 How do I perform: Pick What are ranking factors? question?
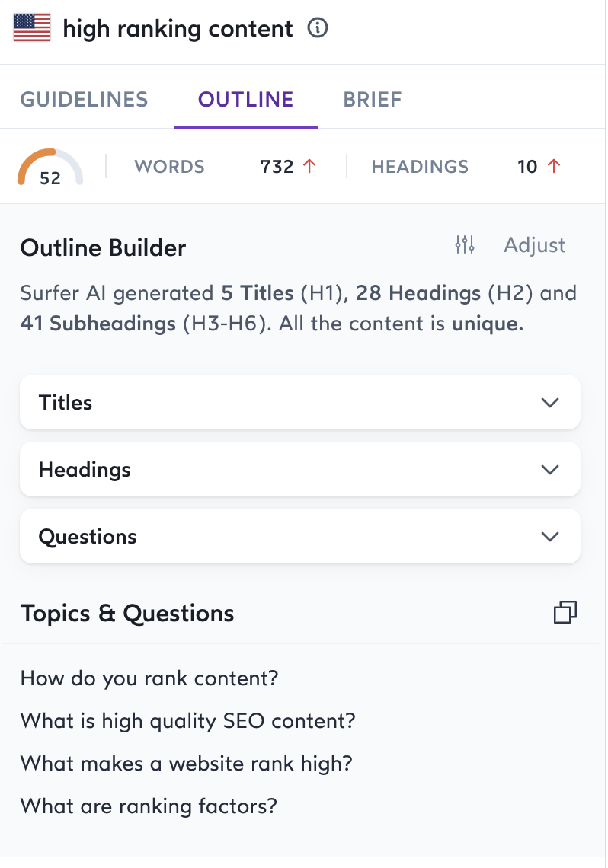149,806
